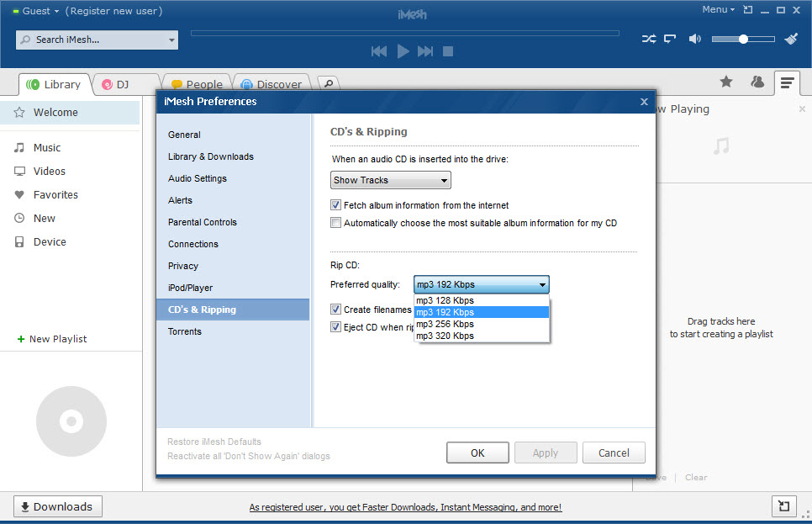812x524 pixels.
Task: Click the equalizer brush icon
Action: [x=791, y=39]
